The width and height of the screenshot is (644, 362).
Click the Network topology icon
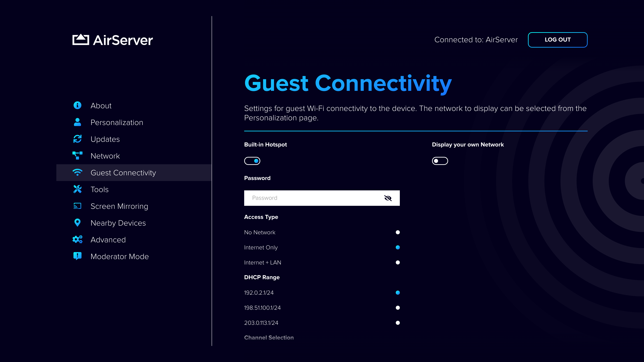tap(77, 156)
